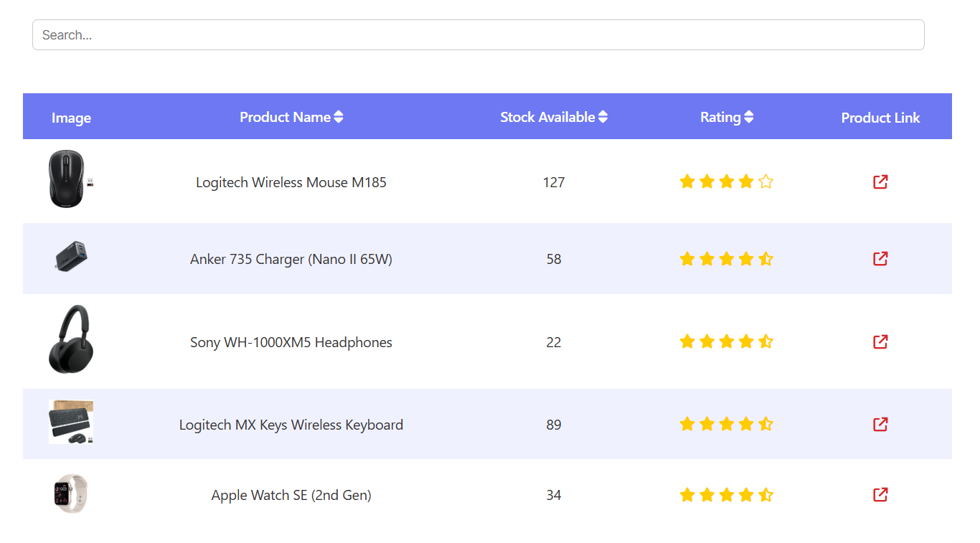Screen dimensions: 980x543
Task: Click the Stock Available header text
Action: coord(547,117)
